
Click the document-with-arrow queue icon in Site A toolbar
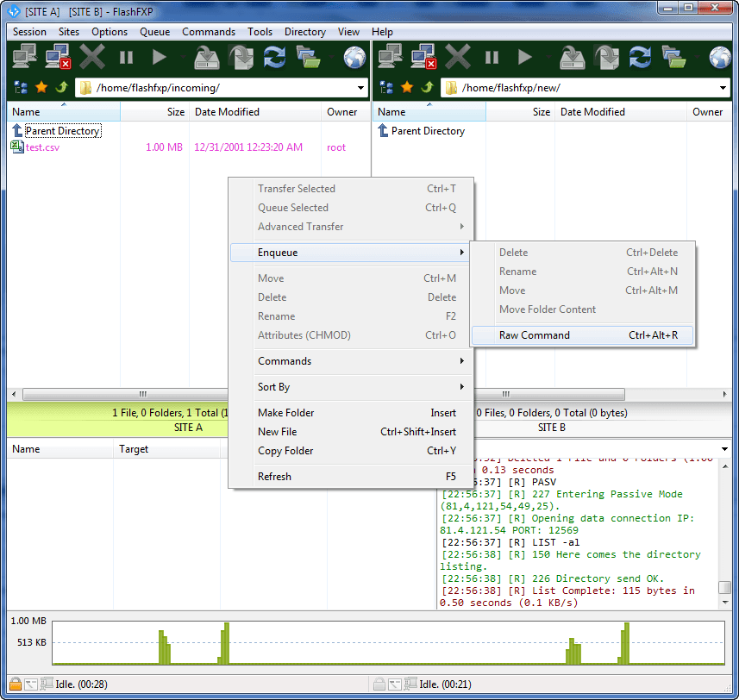(x=241, y=57)
